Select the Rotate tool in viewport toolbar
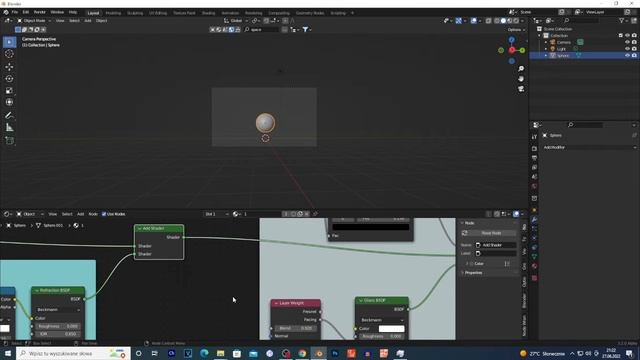 [x=9, y=78]
